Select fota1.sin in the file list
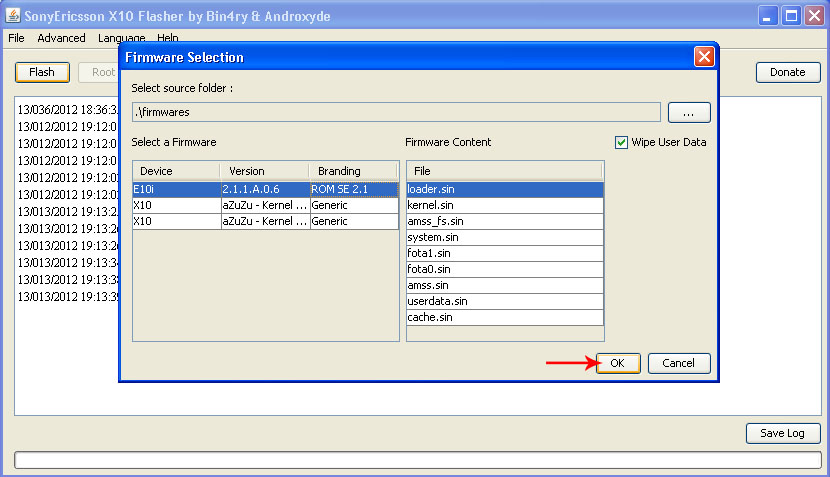The width and height of the screenshot is (830, 477). click(x=505, y=253)
